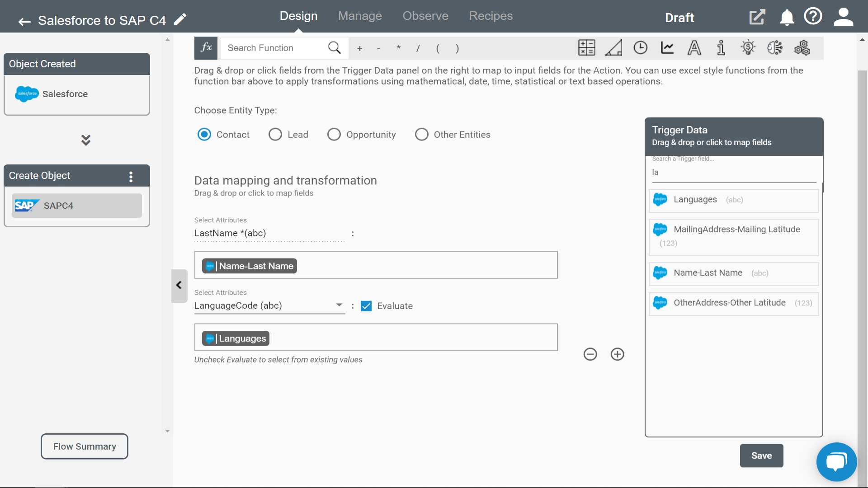Switch to the Manage tab
This screenshot has height=488, width=868.
[x=360, y=16]
